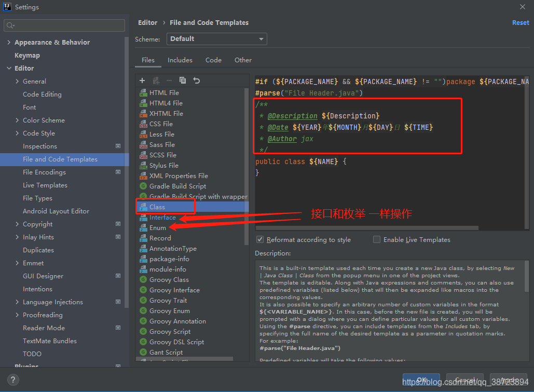Click the GUI Designer project-level settings icon
This screenshot has height=392, width=534.
tap(118, 276)
